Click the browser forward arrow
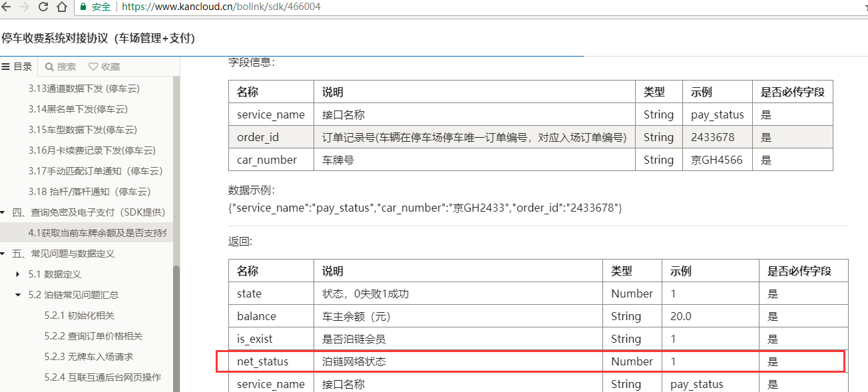Screen dimensions: 868x392 coord(25,7)
